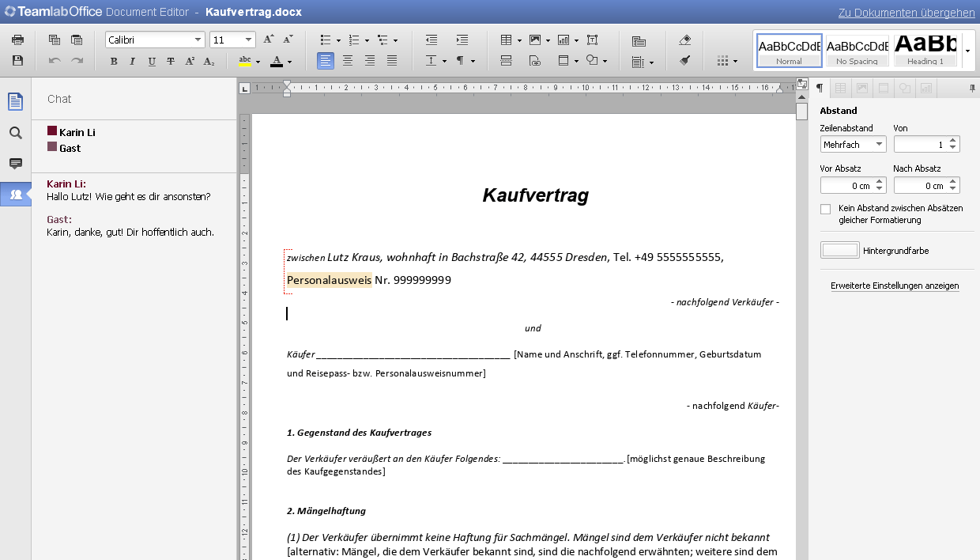Screen dimensions: 980x560
Task: Click the Paste icon in the toolbar
Action: click(77, 40)
